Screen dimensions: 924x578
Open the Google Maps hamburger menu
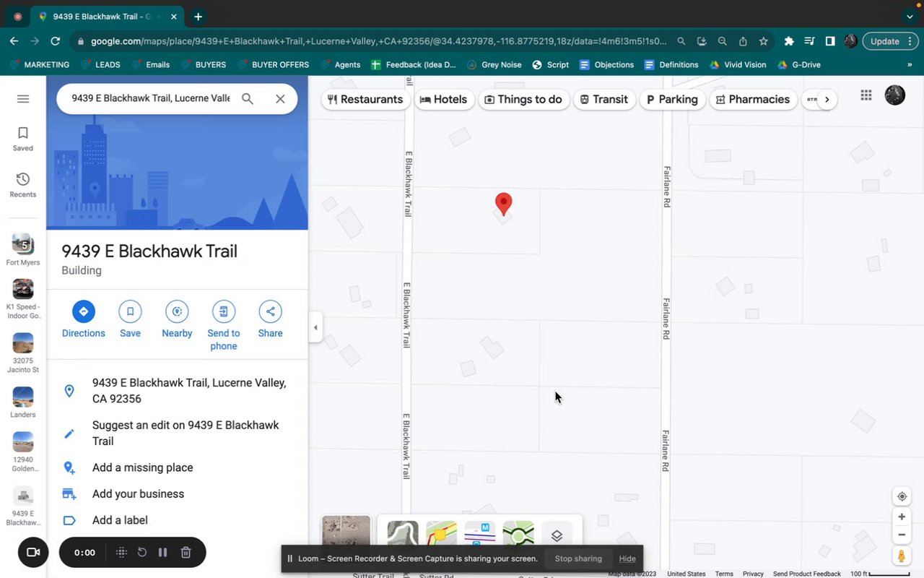(23, 99)
